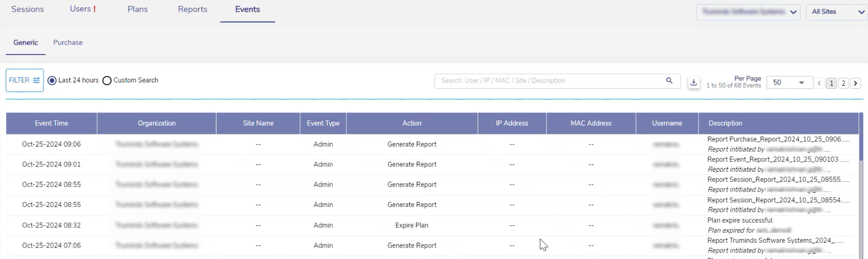Click the search magnifier icon
868x259 pixels.
669,81
